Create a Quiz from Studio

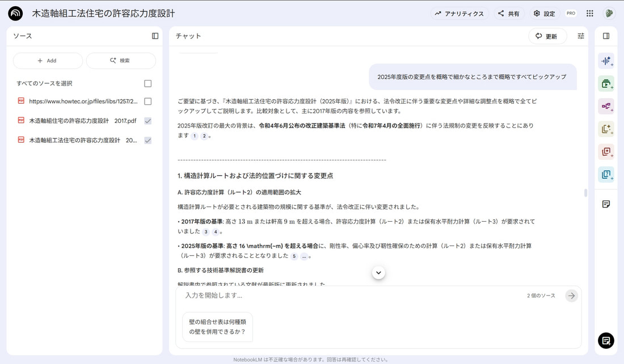(606, 174)
